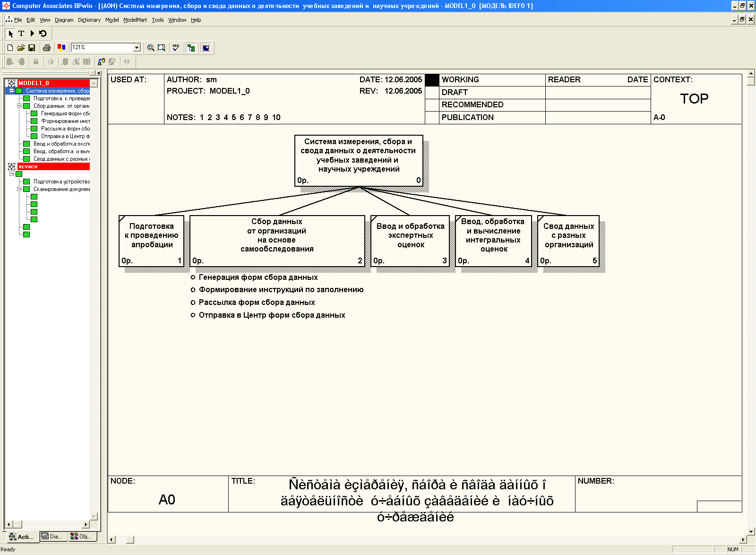
Task: Run ABC spell check
Action: tap(176, 48)
